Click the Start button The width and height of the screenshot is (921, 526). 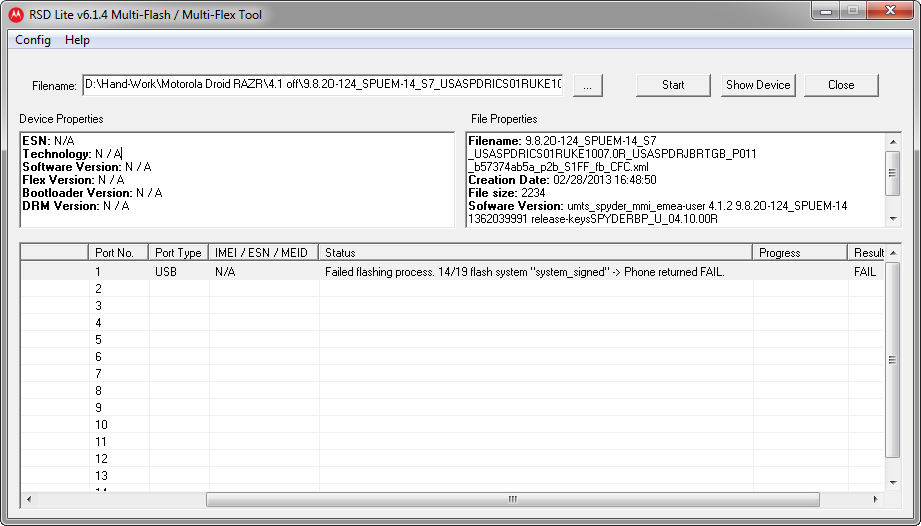(x=673, y=85)
